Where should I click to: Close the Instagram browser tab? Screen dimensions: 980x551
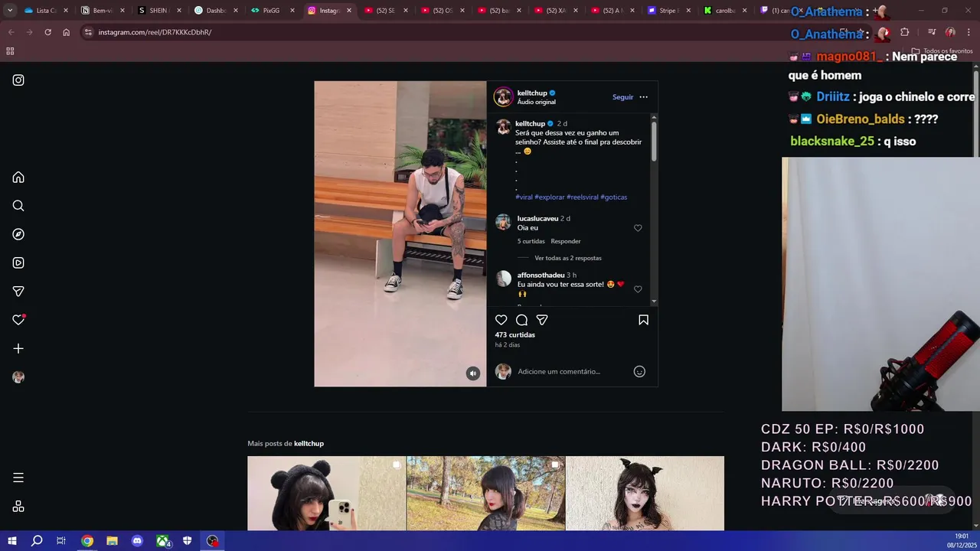[349, 11]
